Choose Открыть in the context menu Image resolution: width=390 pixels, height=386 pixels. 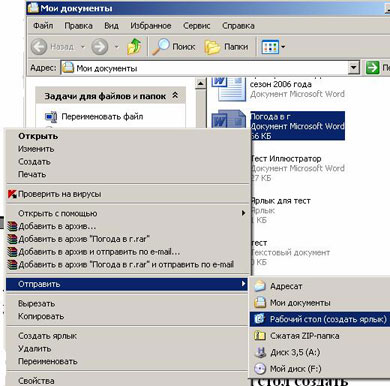[128, 136]
